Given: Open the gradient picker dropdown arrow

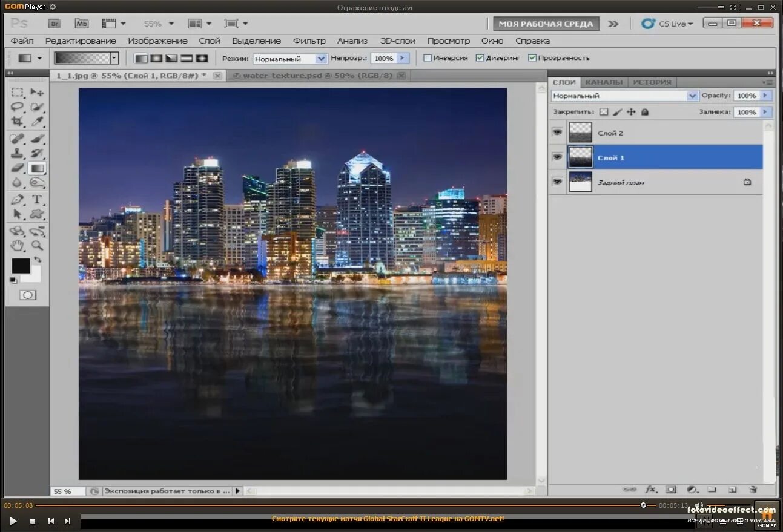Looking at the screenshot, I should point(114,58).
